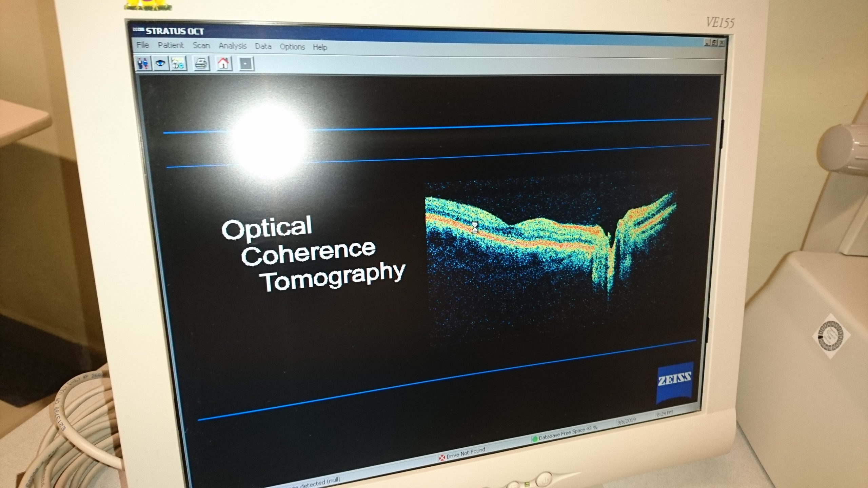Open the Help menu

(320, 47)
